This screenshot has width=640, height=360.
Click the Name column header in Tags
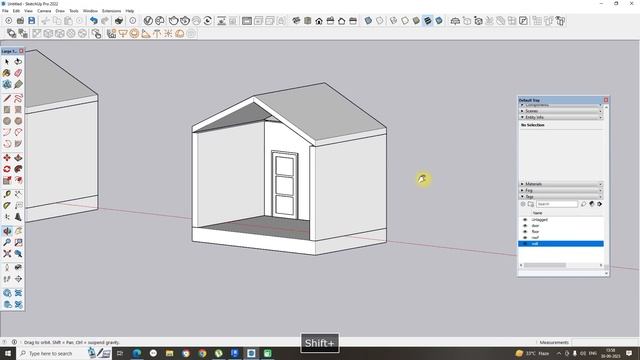[538, 213]
